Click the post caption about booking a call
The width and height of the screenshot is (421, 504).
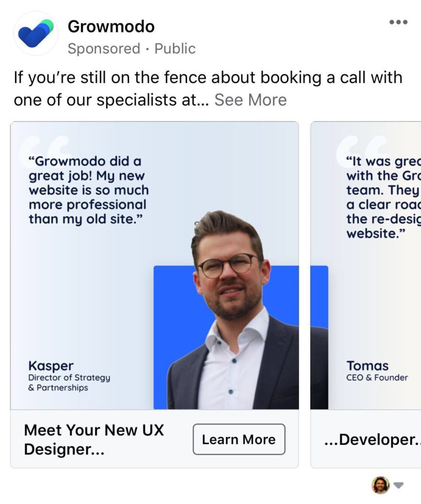click(208, 89)
